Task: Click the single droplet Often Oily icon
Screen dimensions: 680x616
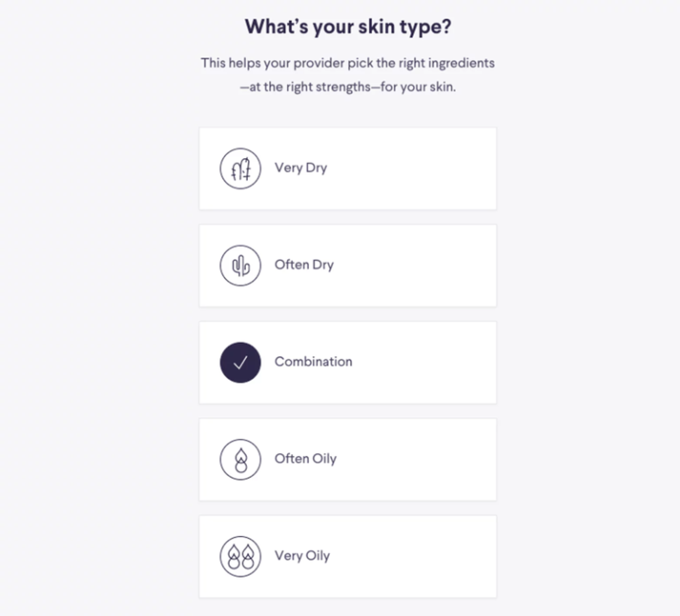Action: 240,460
